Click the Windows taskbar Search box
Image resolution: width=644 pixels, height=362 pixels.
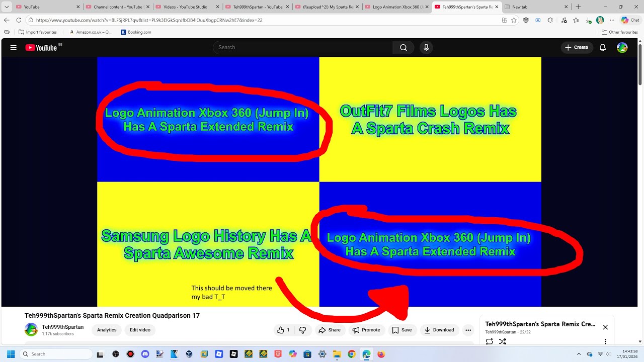(x=55, y=354)
